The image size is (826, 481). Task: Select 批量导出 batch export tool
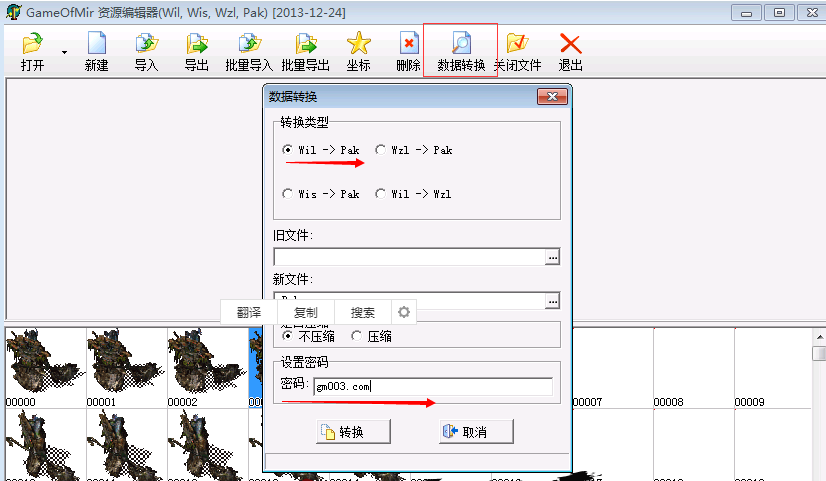[x=306, y=52]
